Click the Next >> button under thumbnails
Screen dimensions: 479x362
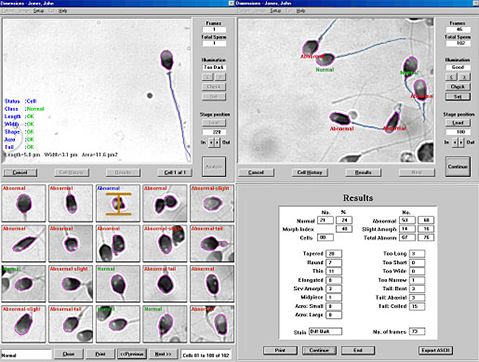(x=163, y=354)
